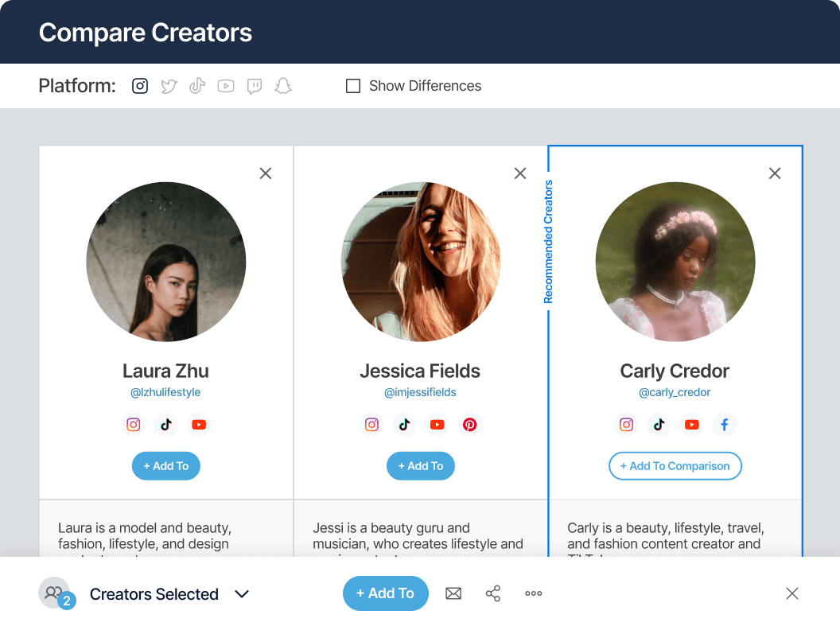Select the TikTok platform filter icon
The image size is (840, 630).
[x=196, y=86]
